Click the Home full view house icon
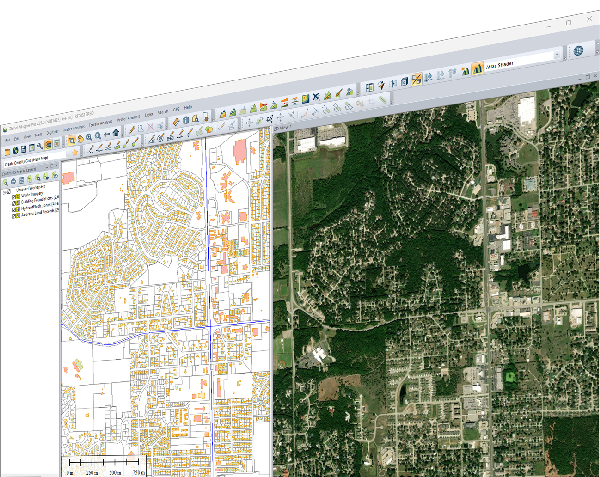600x477 pixels. [x=116, y=132]
